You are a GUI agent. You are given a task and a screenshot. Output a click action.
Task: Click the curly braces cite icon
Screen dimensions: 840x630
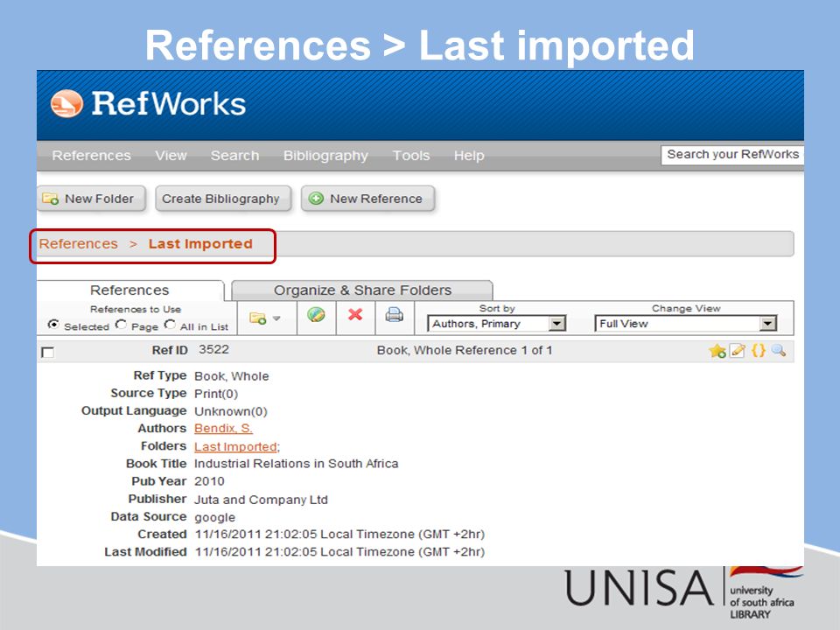[x=758, y=350]
